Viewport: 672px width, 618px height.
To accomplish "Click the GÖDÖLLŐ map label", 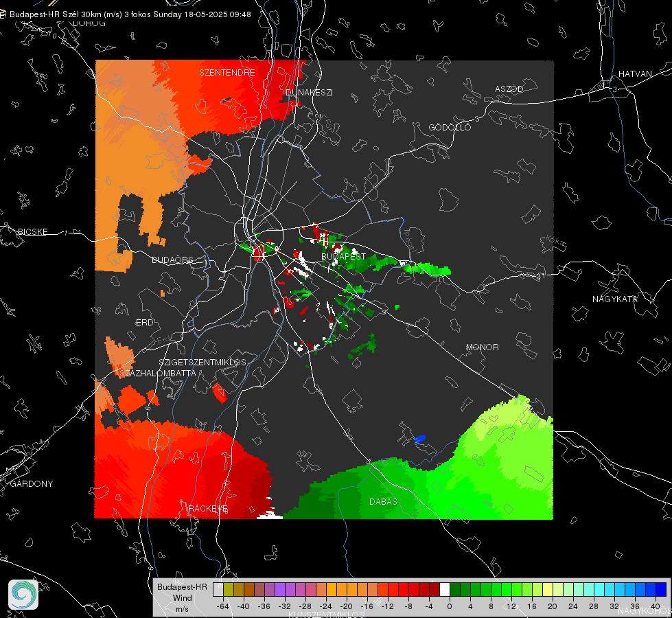I will coord(450,127).
